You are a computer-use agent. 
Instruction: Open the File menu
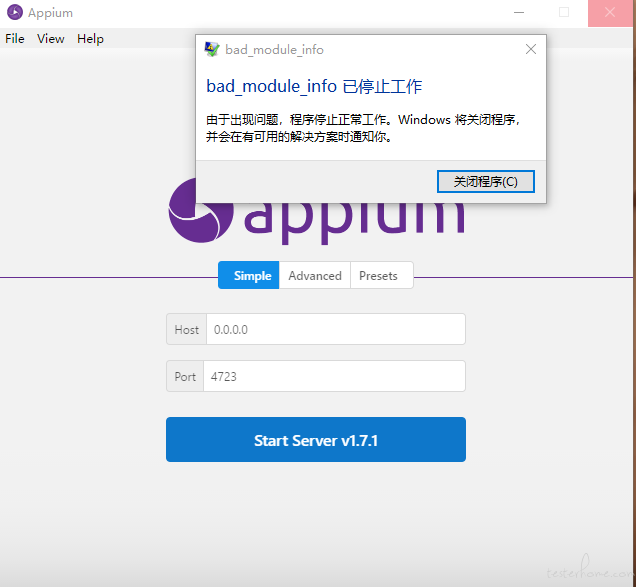pos(15,39)
